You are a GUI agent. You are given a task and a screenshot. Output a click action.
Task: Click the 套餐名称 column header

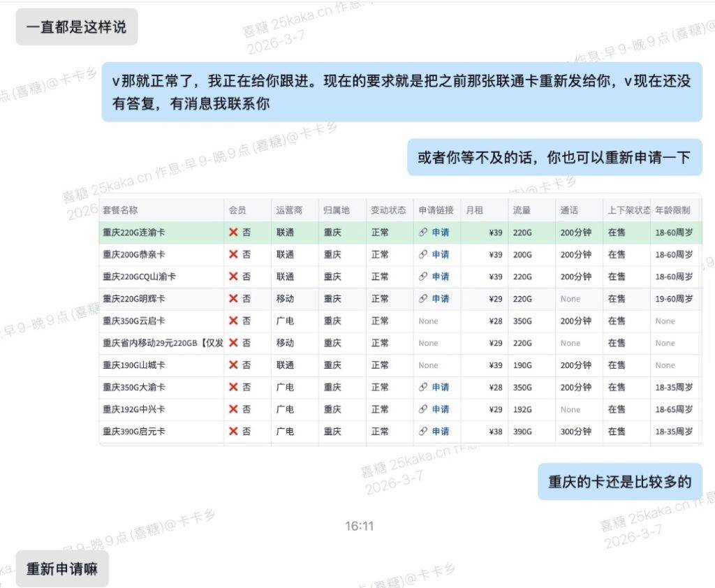(120, 210)
